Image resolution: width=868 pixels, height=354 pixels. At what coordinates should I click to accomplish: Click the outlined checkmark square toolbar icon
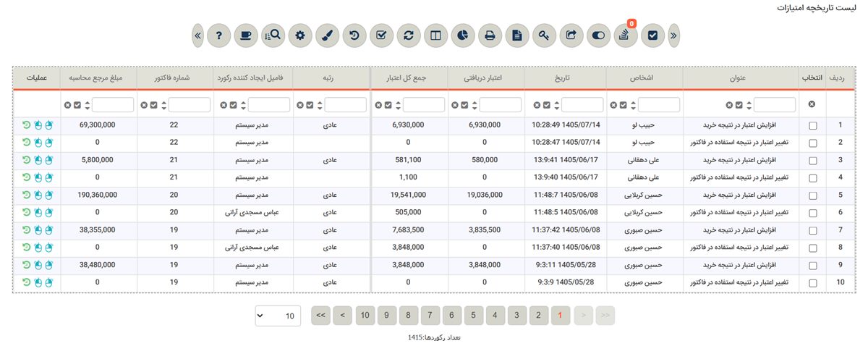(381, 35)
